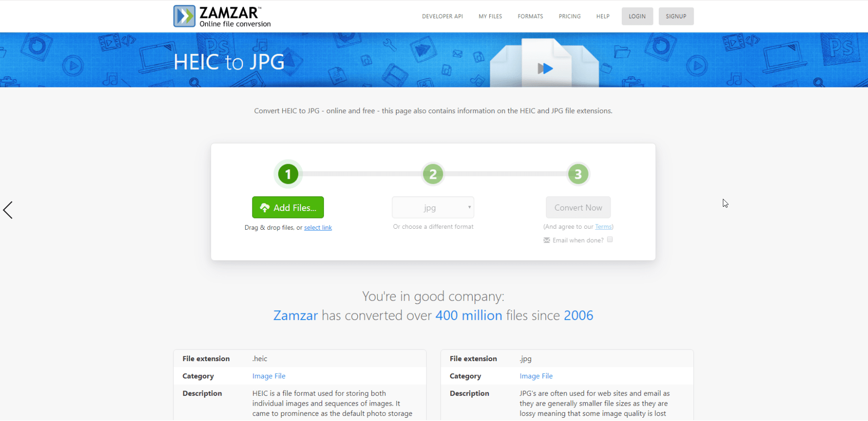Open the Developer API menu item

tap(442, 16)
